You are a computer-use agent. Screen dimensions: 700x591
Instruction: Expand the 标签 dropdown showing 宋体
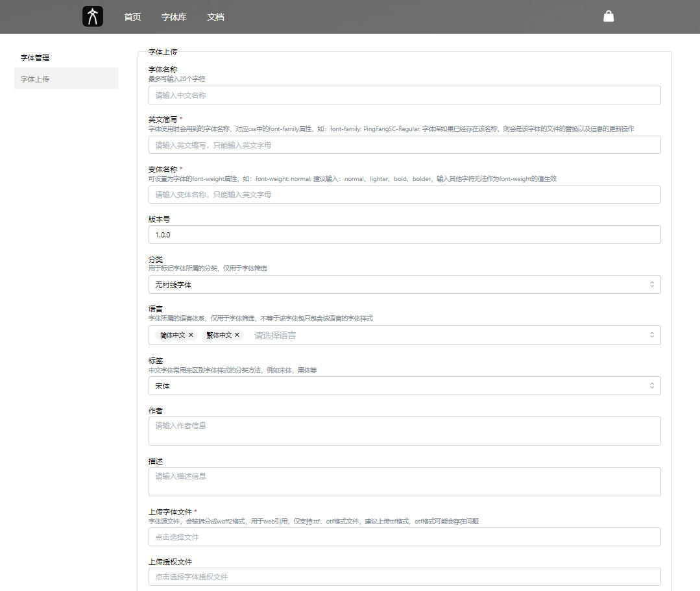click(404, 385)
